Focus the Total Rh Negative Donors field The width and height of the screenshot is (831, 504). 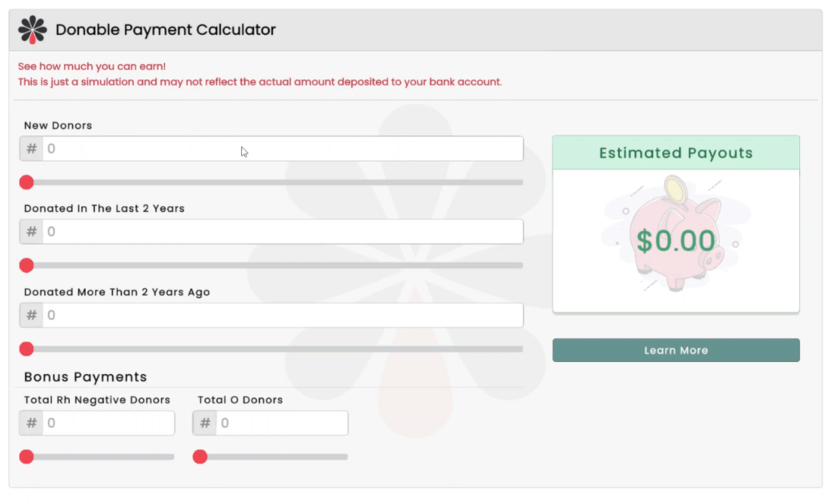pyautogui.click(x=108, y=423)
